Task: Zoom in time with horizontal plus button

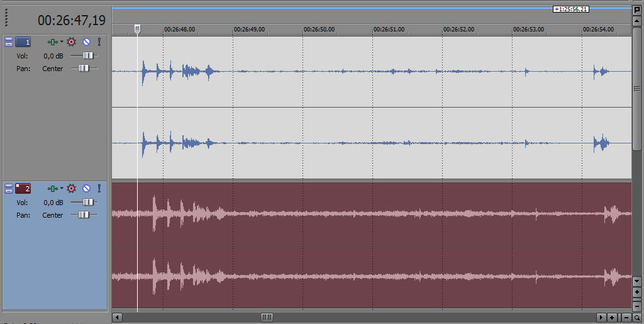Action: (x=612, y=318)
